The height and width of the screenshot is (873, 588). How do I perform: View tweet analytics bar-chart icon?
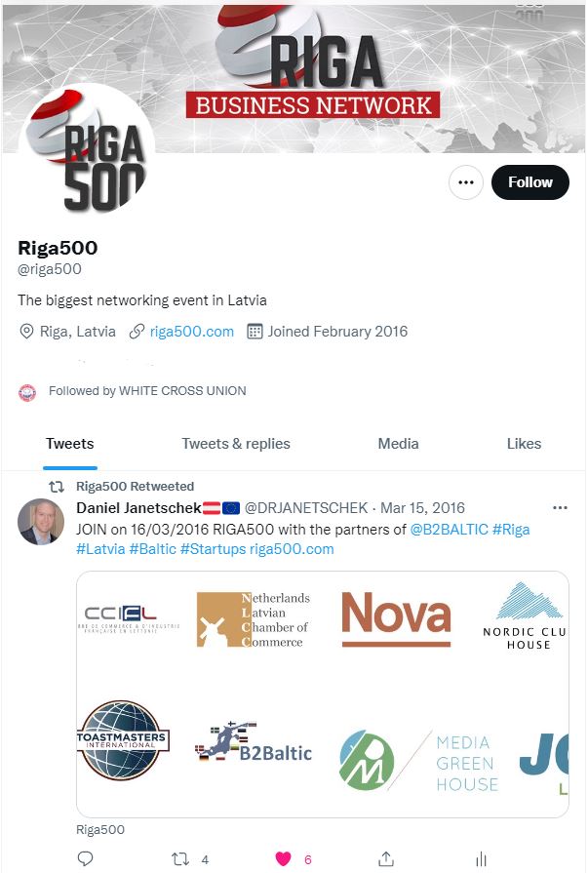click(x=481, y=859)
